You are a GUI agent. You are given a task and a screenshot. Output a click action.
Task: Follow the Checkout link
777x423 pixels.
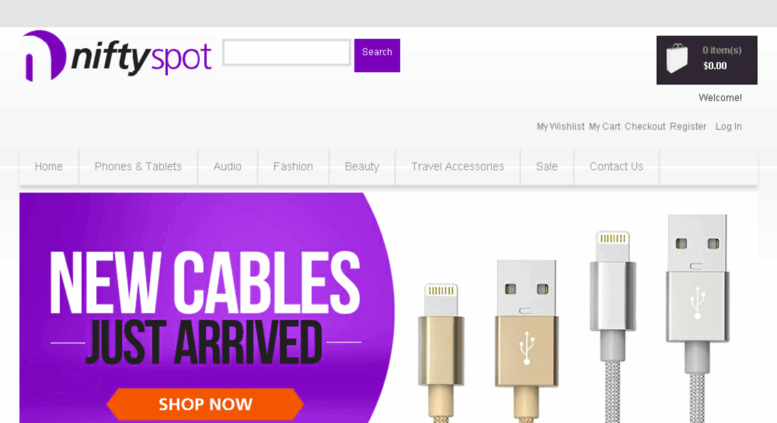point(645,126)
